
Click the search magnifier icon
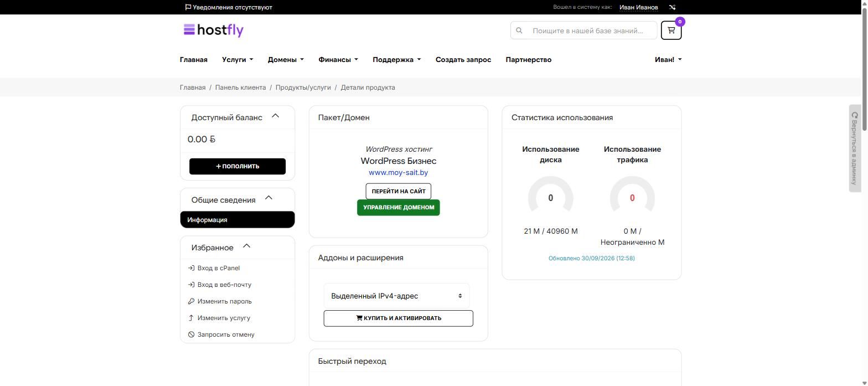pos(519,30)
